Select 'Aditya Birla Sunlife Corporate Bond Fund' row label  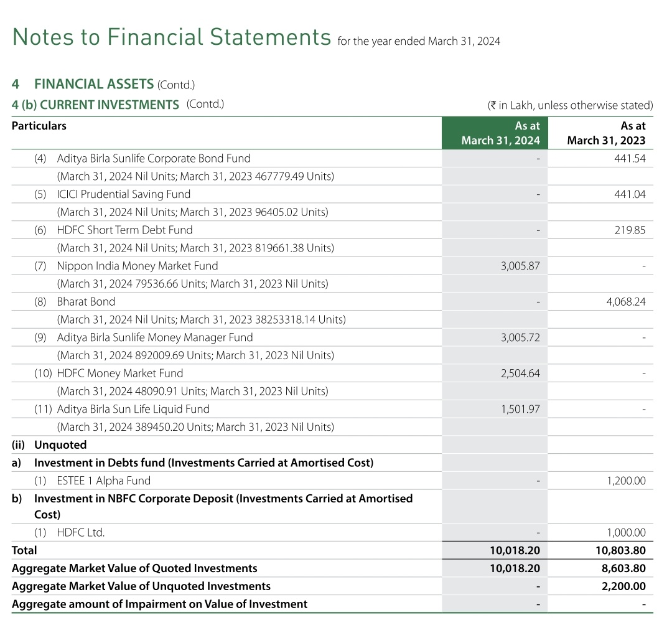(154, 158)
